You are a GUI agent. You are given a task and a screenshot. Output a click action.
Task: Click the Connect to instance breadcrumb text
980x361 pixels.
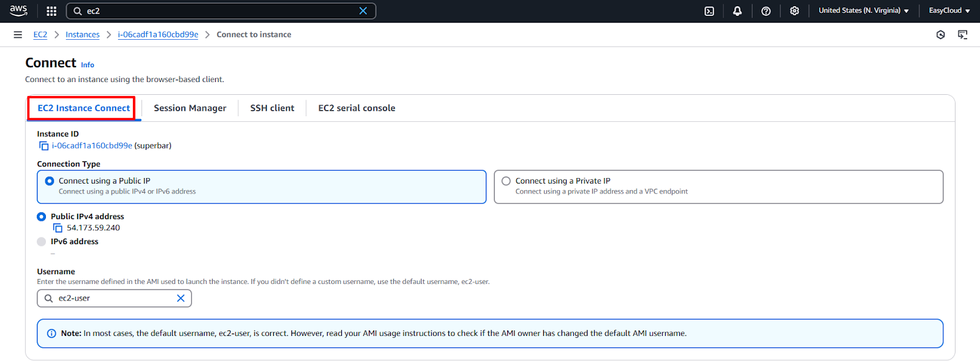pyautogui.click(x=254, y=35)
